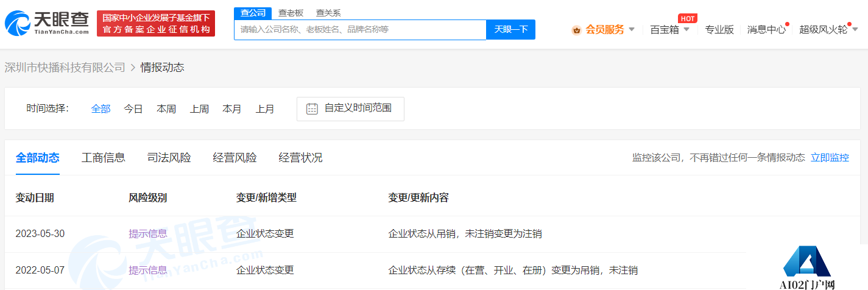
Task: Click the TianYanCha logo
Action: (x=47, y=23)
